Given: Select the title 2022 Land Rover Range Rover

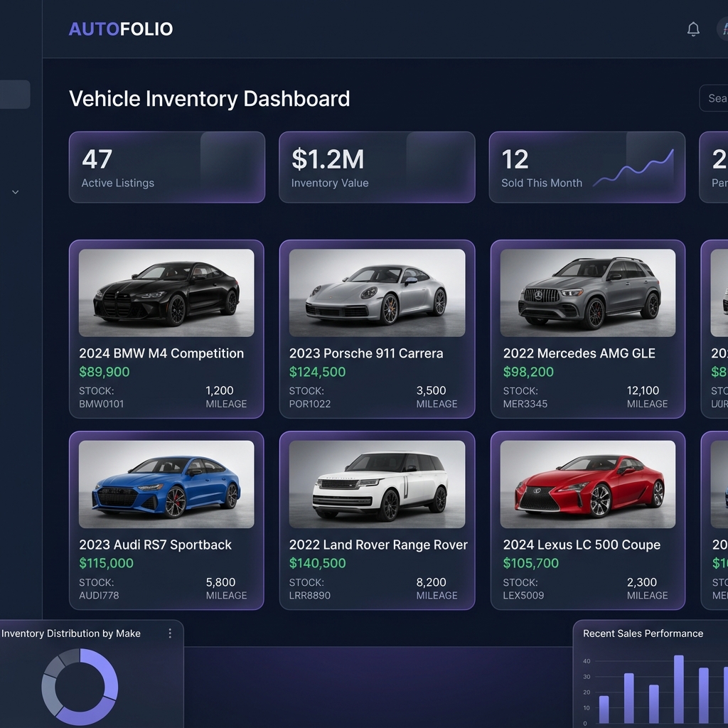Looking at the screenshot, I should (378, 545).
